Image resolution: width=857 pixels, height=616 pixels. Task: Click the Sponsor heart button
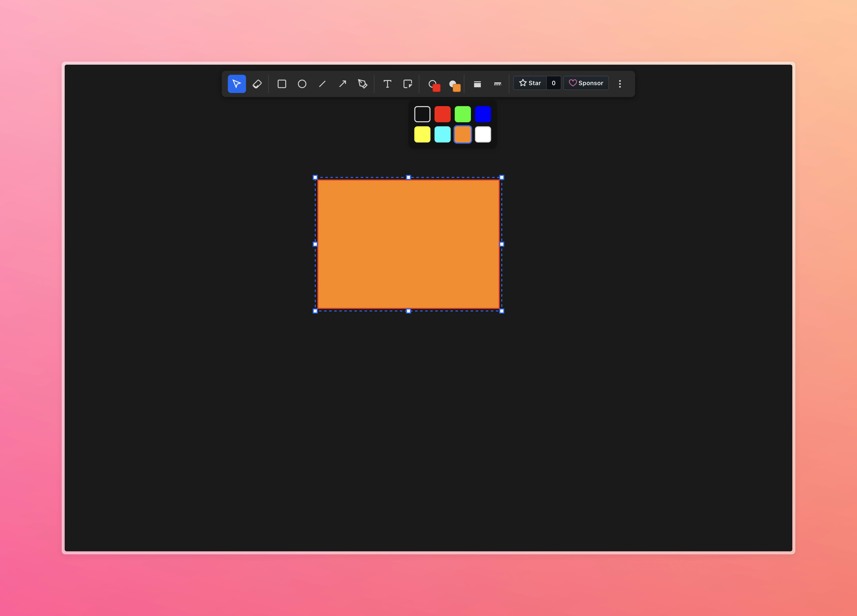tap(572, 83)
